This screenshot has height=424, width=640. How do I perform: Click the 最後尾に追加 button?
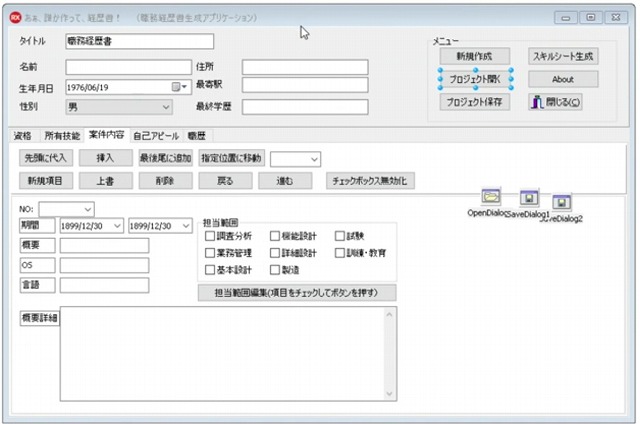(166, 158)
